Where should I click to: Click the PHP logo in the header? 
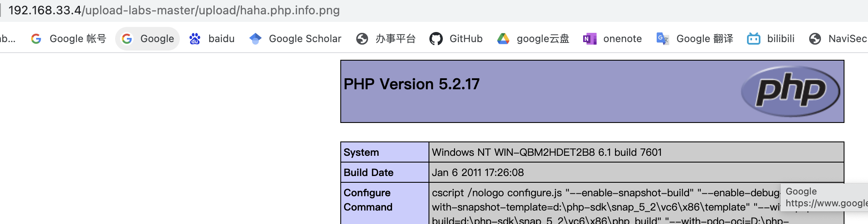(x=790, y=91)
